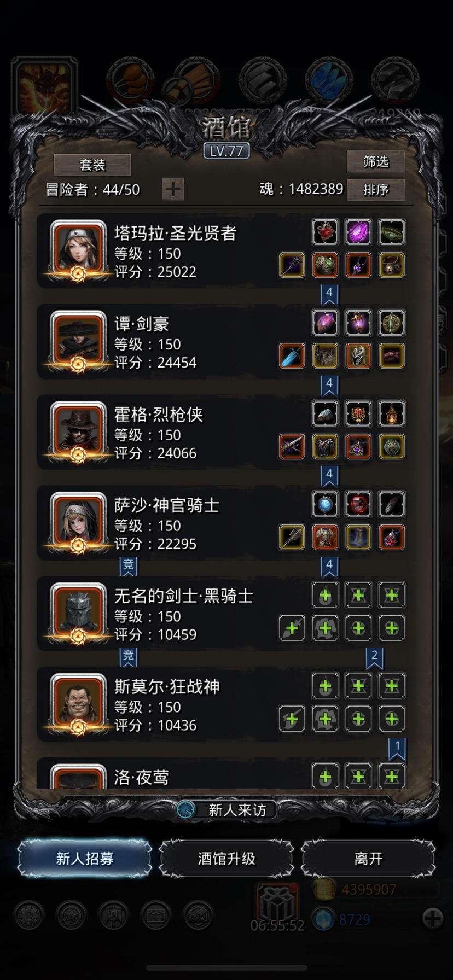The width and height of the screenshot is (453, 980).
Task: Switch to 新人招募 tab
Action: pyautogui.click(x=85, y=859)
